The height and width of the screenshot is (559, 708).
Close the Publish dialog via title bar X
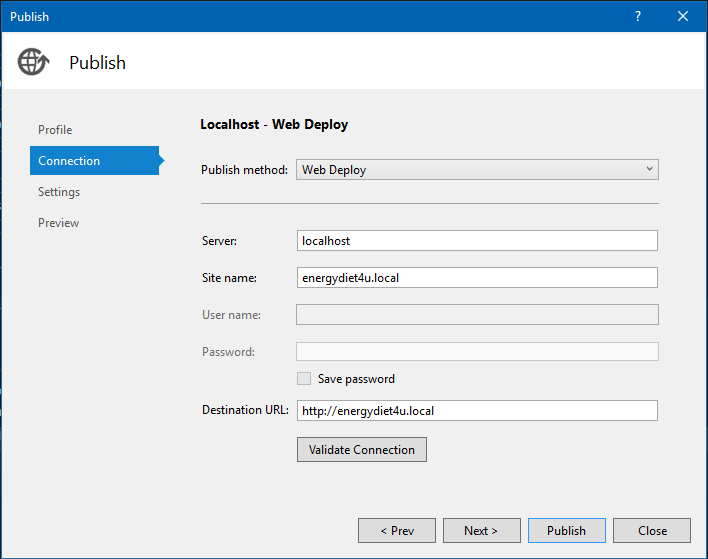coord(683,16)
